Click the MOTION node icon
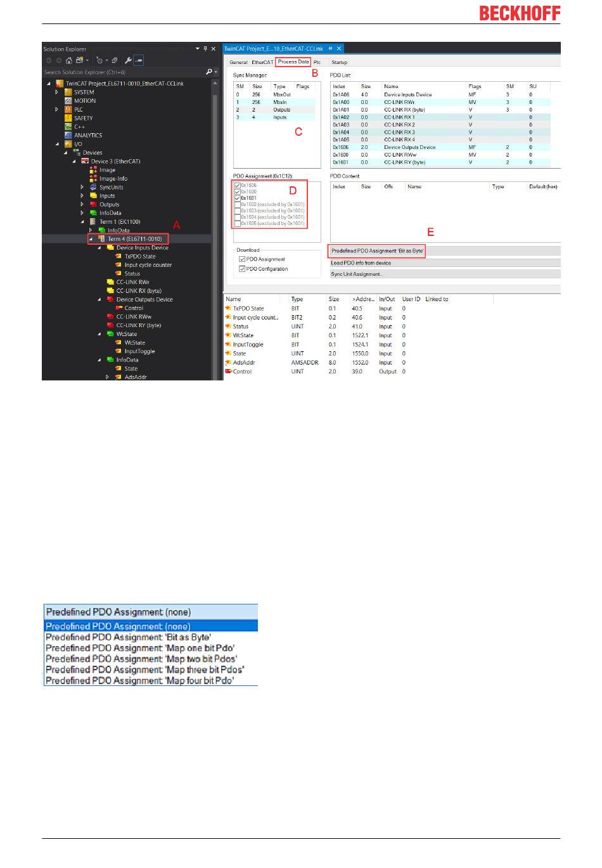Image resolution: width=602 pixels, height=868 pixels. coord(68,101)
